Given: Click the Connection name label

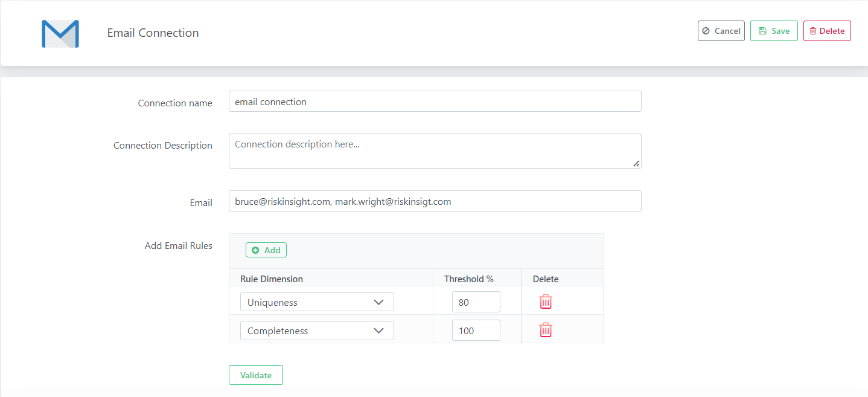Looking at the screenshot, I should pyautogui.click(x=175, y=103).
